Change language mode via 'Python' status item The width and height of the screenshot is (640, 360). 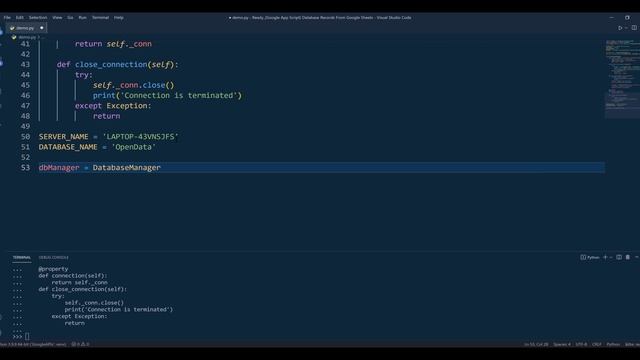pyautogui.click(x=613, y=344)
